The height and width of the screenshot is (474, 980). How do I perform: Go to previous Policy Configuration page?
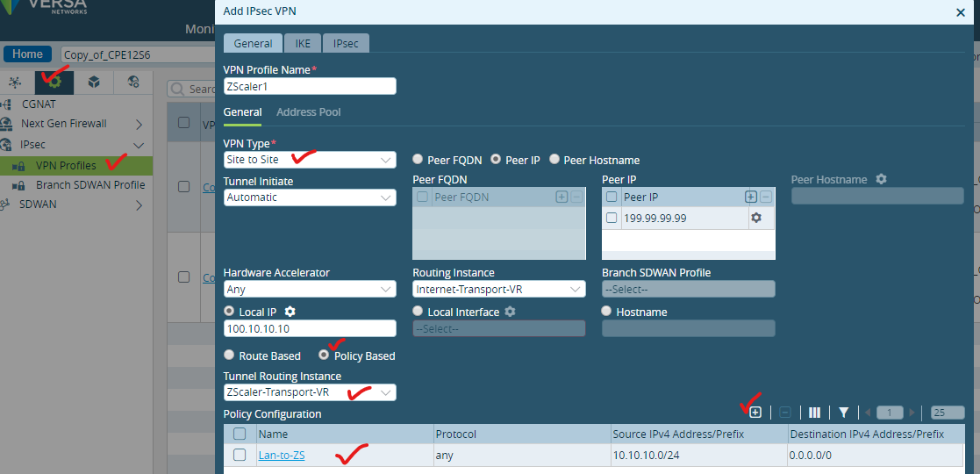point(868,412)
